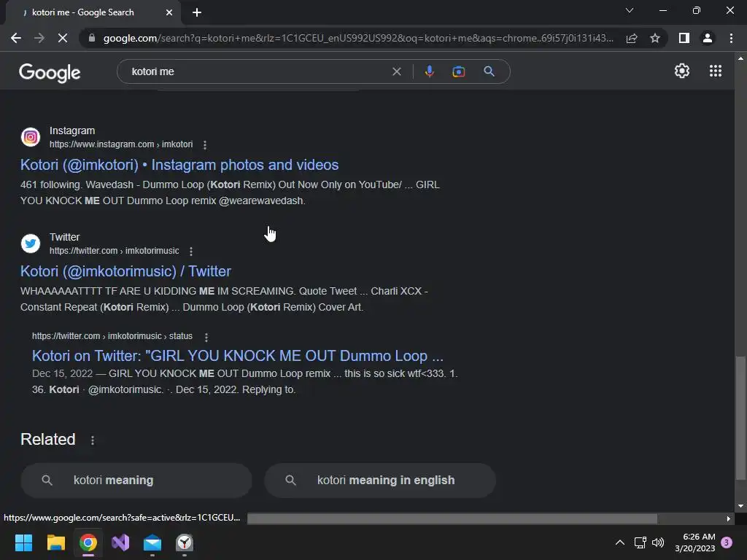Click the Instagram favicon
This screenshot has width=747, height=560.
point(31,137)
